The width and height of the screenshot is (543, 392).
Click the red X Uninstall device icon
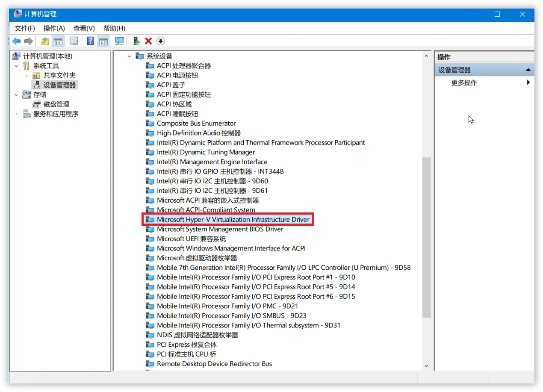148,41
